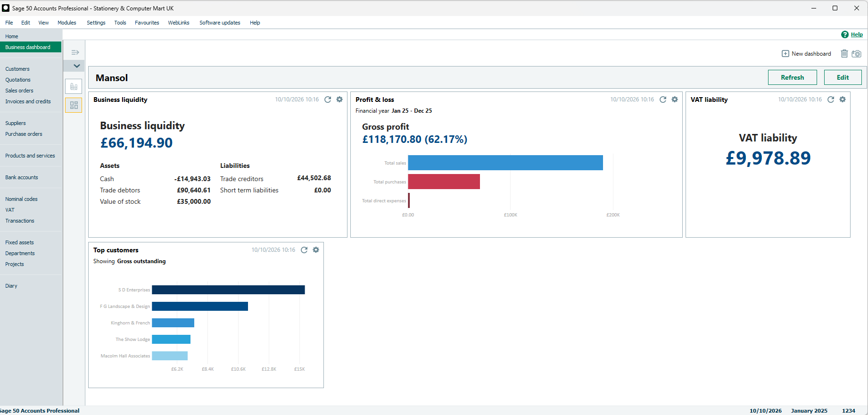Open the Software updates menu

[220, 23]
